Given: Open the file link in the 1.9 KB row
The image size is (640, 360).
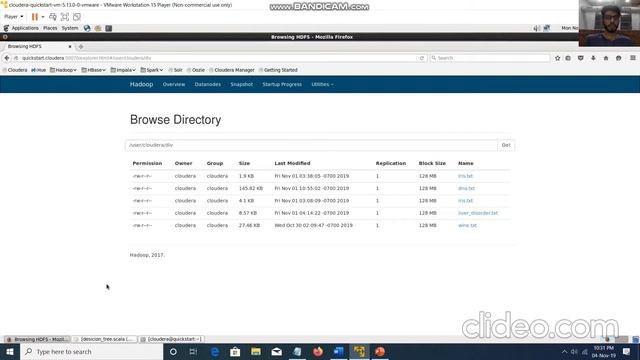Looking at the screenshot, I should [465, 176].
